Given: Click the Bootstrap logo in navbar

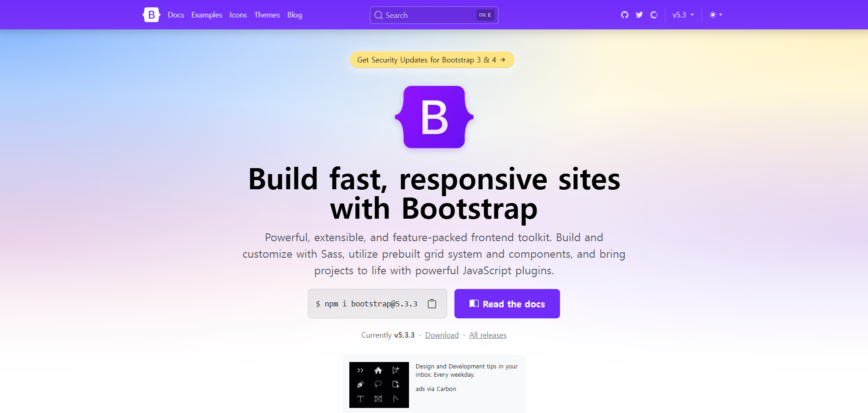Looking at the screenshot, I should click(151, 15).
